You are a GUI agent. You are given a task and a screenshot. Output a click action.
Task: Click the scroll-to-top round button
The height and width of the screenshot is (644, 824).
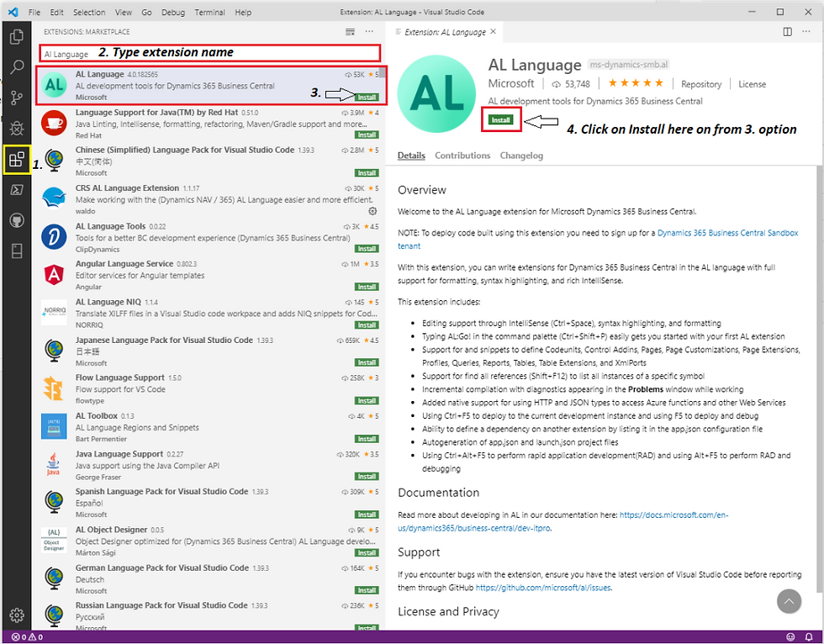point(789,601)
